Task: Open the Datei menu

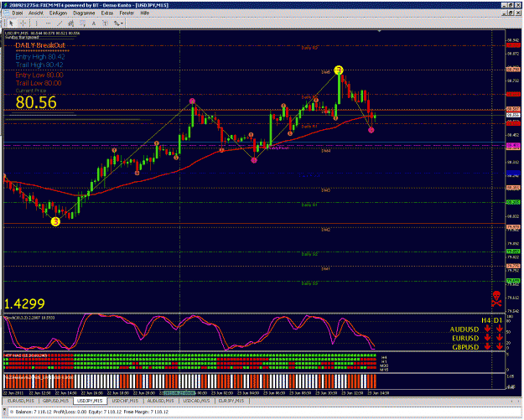Action: [x=18, y=13]
